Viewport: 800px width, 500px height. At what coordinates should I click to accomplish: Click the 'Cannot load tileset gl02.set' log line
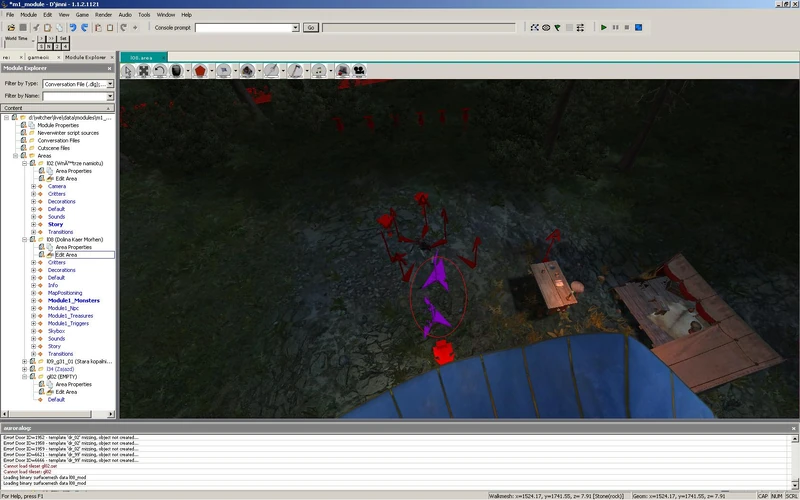30,466
